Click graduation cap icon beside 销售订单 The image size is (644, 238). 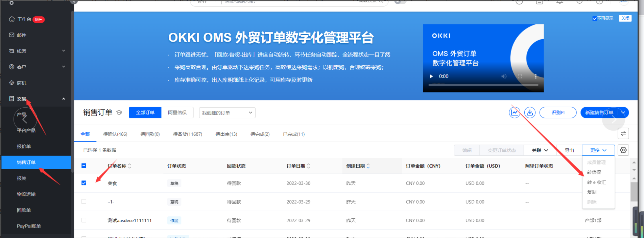119,113
